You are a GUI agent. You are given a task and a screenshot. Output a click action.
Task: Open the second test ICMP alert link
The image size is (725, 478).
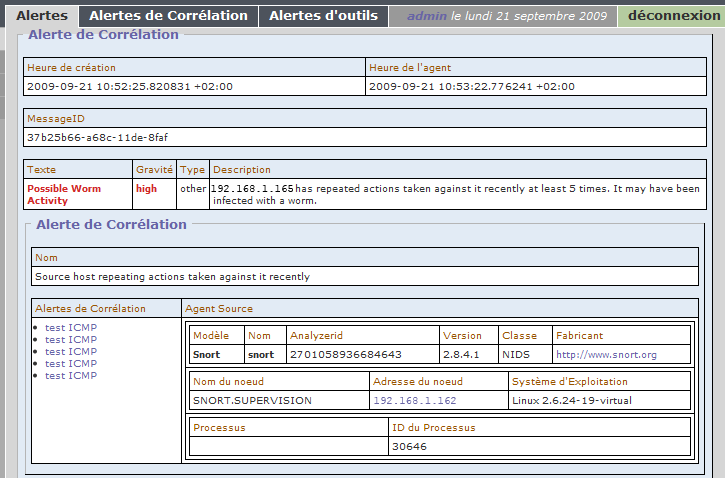click(71, 340)
